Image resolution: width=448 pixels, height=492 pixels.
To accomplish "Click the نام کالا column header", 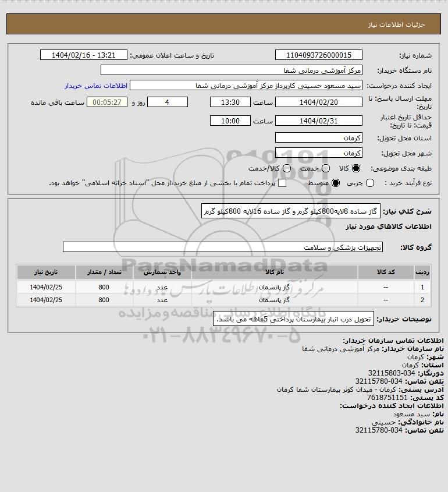I will pos(274,272).
